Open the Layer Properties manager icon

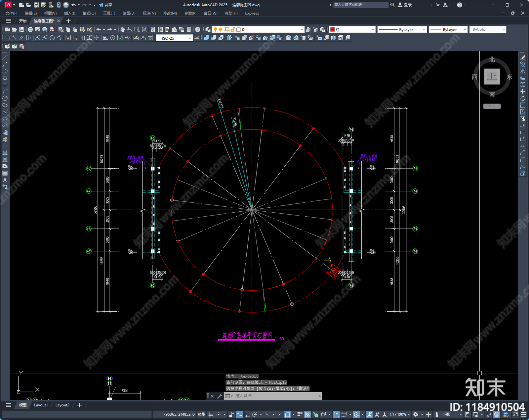point(208,29)
